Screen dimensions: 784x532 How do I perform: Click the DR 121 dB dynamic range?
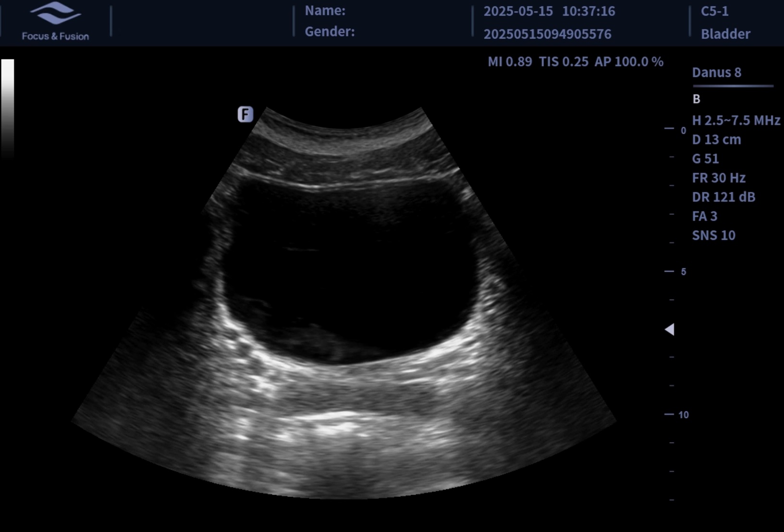point(723,197)
